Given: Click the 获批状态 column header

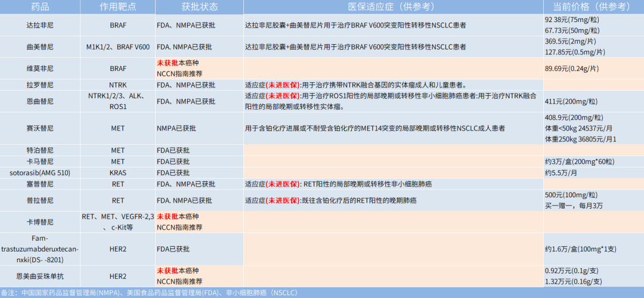Looking at the screenshot, I should [199, 7].
